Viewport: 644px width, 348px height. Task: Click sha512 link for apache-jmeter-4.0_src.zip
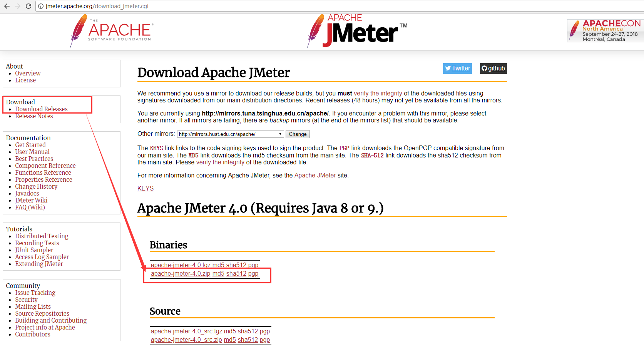pos(248,340)
